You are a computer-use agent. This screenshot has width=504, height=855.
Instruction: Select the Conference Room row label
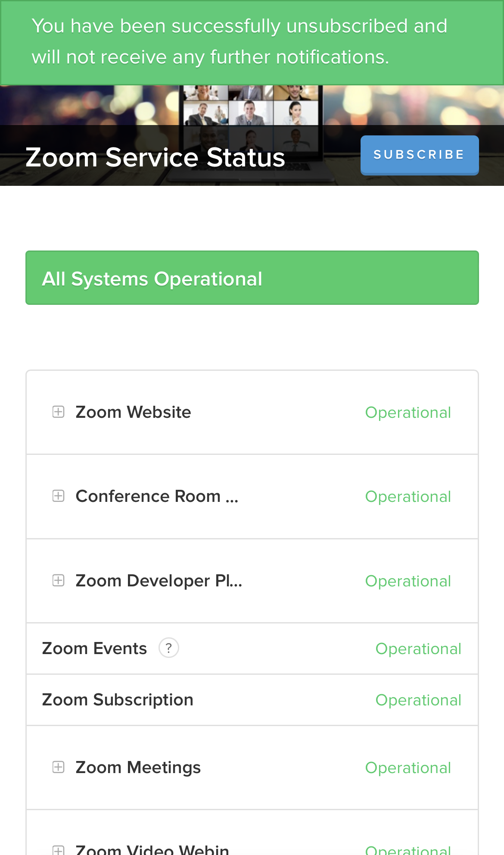point(157,496)
